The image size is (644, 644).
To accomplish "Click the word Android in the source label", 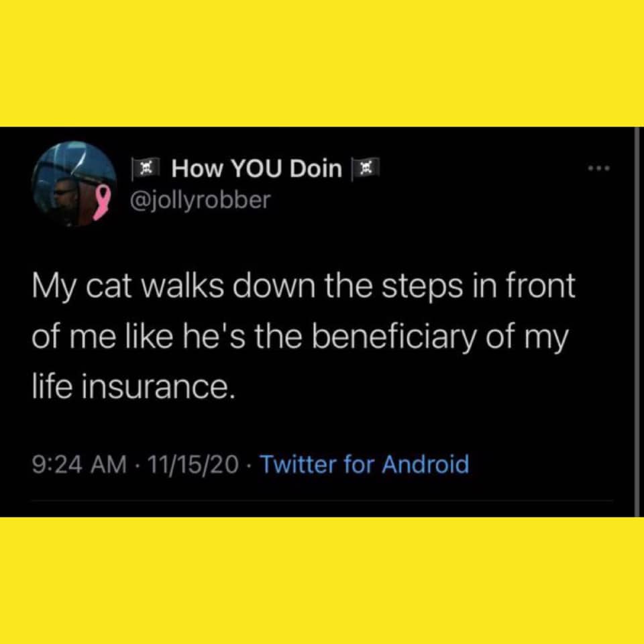I will [425, 464].
